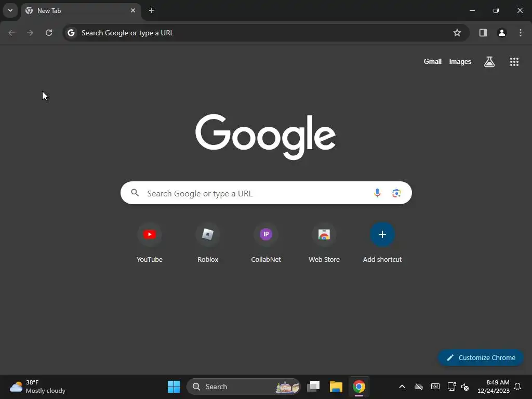
Task: Open the Chrome profile menu
Action: 501,33
